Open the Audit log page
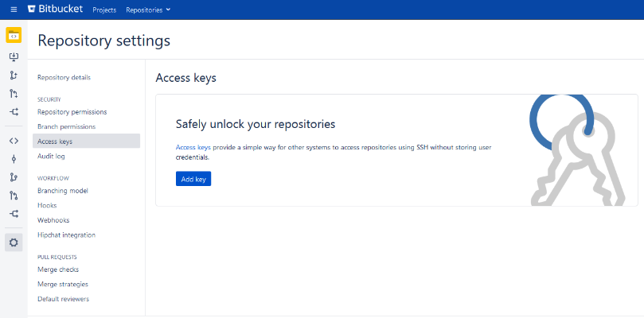Viewport: 644px width, 318px height. pyautogui.click(x=51, y=157)
